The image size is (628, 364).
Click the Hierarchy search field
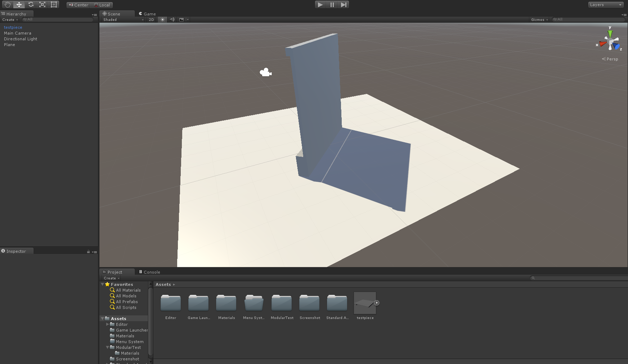tap(57, 19)
